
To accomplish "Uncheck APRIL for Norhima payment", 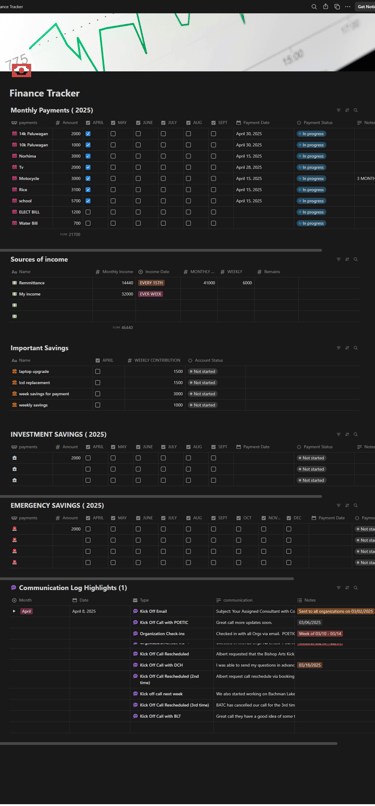I will [88, 156].
